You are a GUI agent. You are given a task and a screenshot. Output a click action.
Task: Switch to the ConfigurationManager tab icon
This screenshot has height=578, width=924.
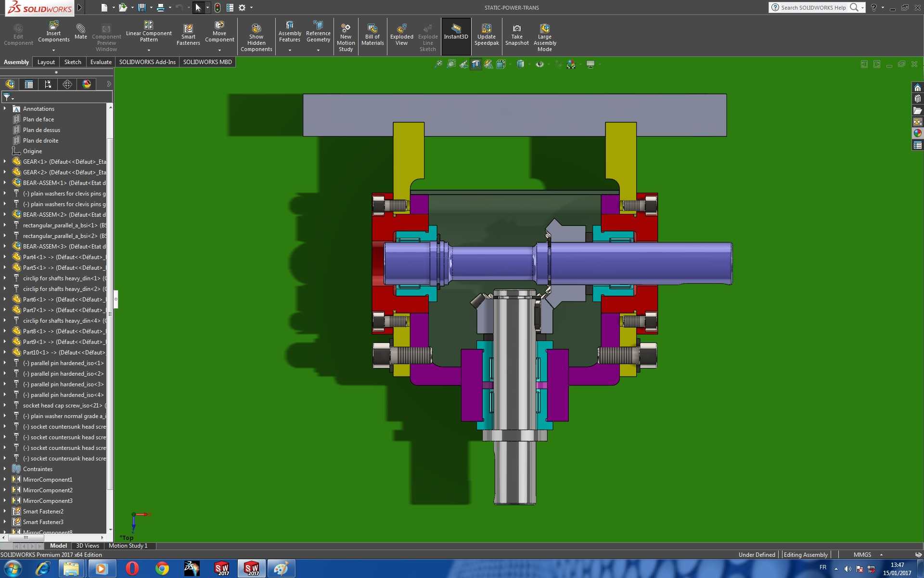(x=48, y=84)
